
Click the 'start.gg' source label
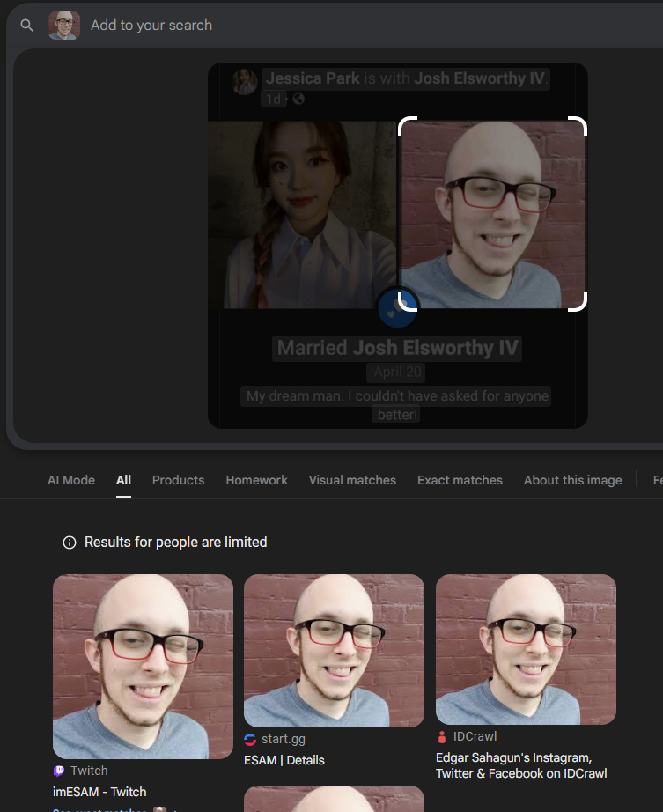pos(284,739)
